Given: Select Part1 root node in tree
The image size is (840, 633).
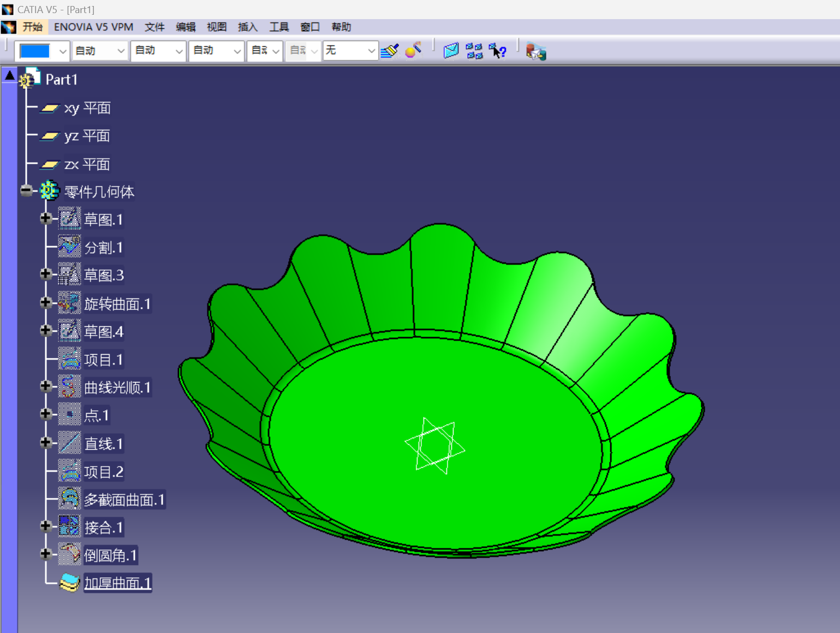Looking at the screenshot, I should (62, 80).
